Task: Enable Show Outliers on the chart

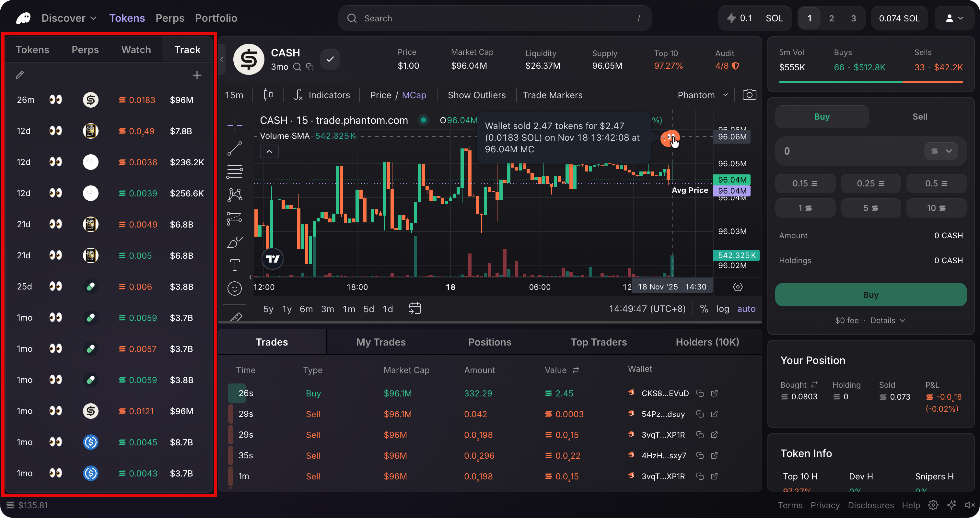Action: tap(477, 95)
